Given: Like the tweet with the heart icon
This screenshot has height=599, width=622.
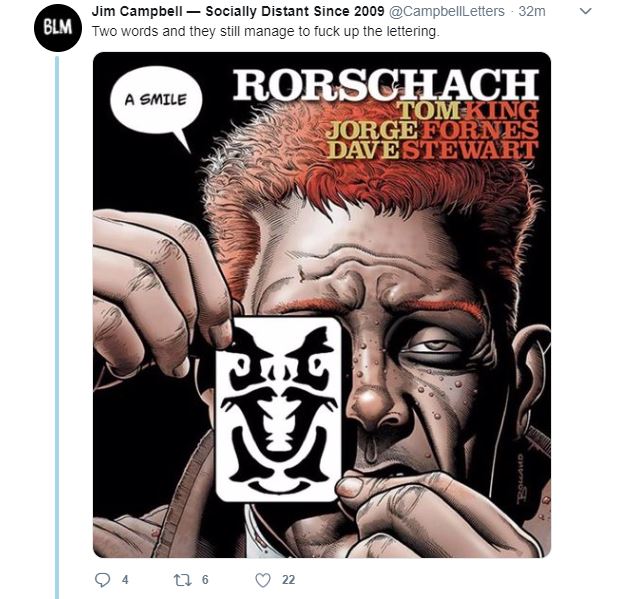Looking at the screenshot, I should (263, 579).
